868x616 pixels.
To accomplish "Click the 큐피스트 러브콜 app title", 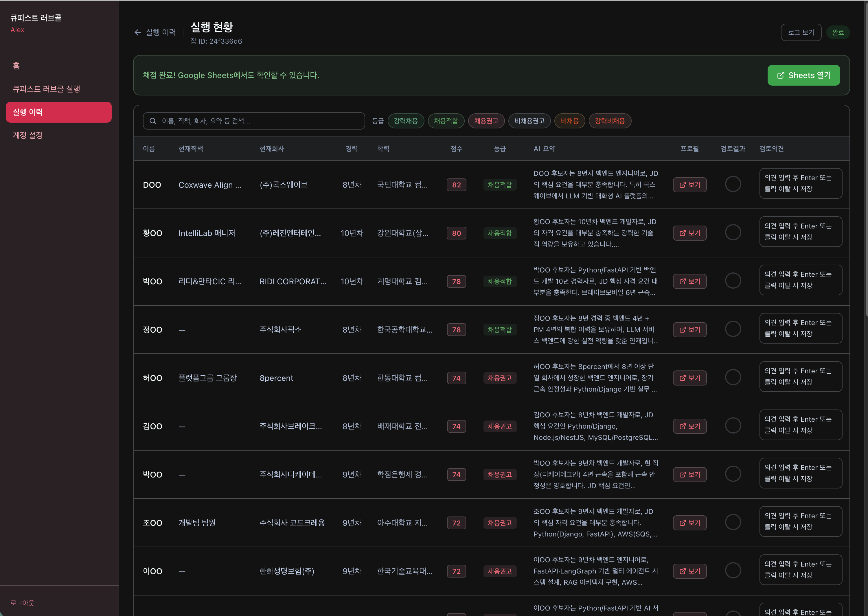I will (x=36, y=18).
